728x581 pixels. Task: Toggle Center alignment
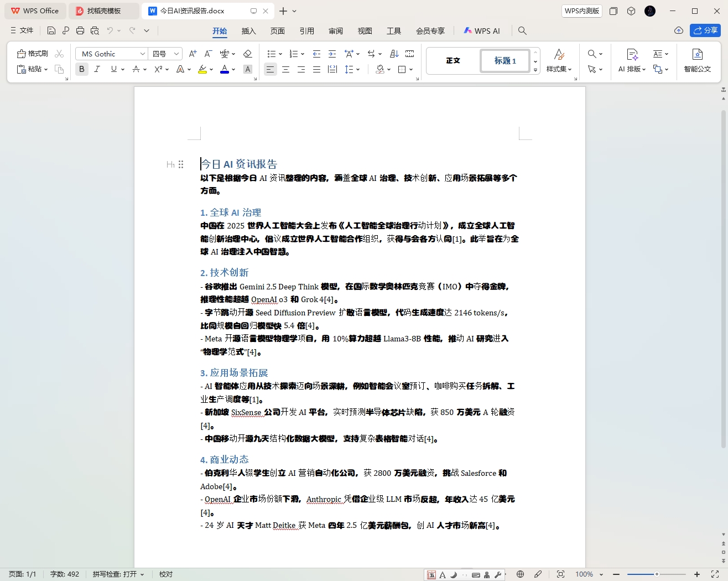[x=285, y=69]
